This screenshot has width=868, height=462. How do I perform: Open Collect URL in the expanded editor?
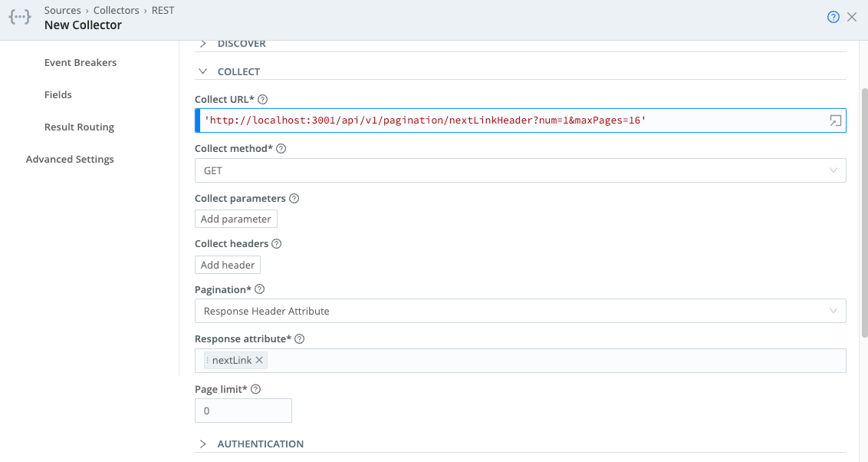(834, 120)
